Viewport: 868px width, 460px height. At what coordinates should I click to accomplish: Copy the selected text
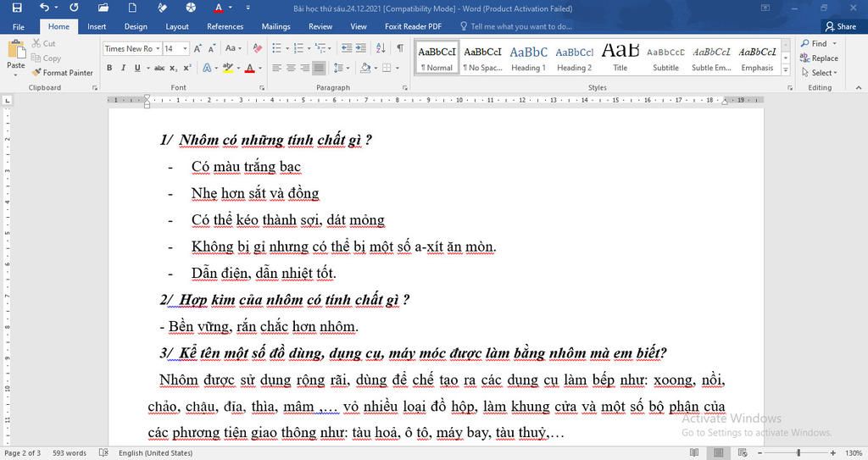click(46, 58)
